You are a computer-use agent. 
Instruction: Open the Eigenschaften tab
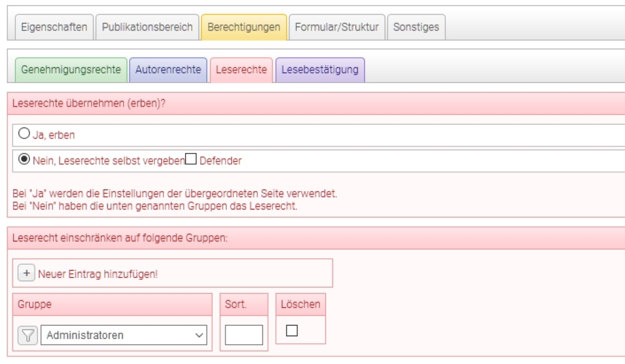pos(54,28)
